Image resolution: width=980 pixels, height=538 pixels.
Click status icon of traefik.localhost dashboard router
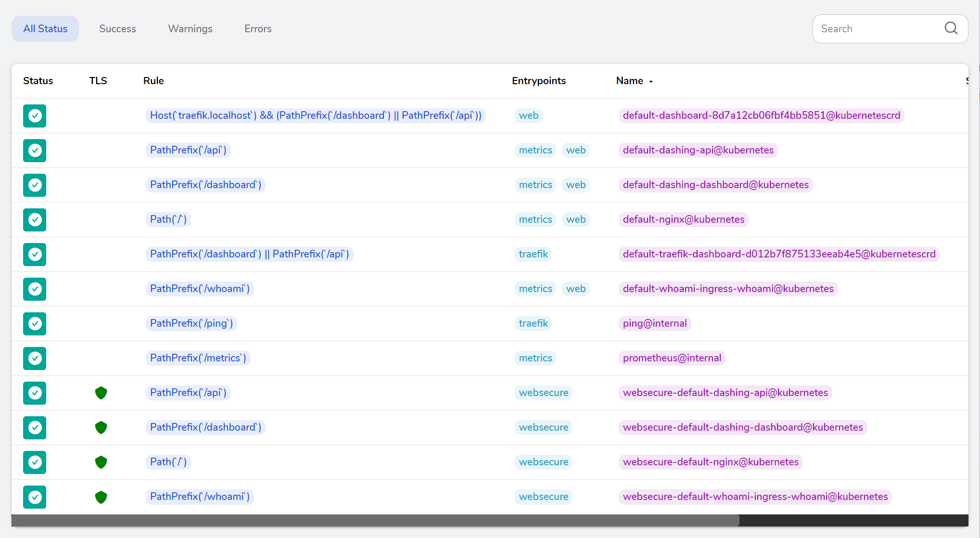35,115
